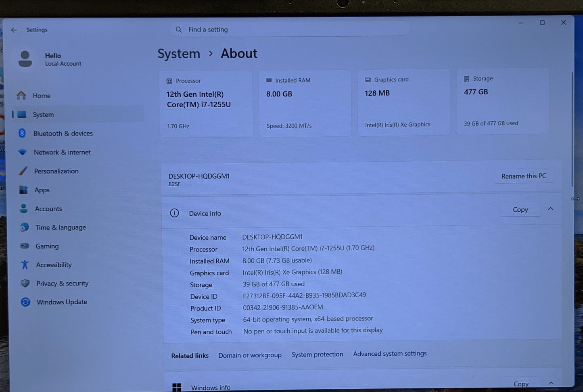Click the 8.00 GB (7.73 GB usable) text

click(x=277, y=261)
